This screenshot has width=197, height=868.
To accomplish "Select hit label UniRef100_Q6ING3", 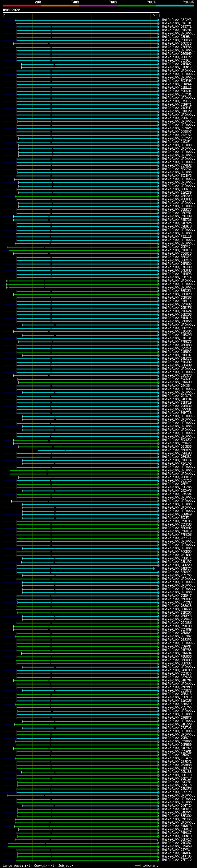I will tap(176, 446).
